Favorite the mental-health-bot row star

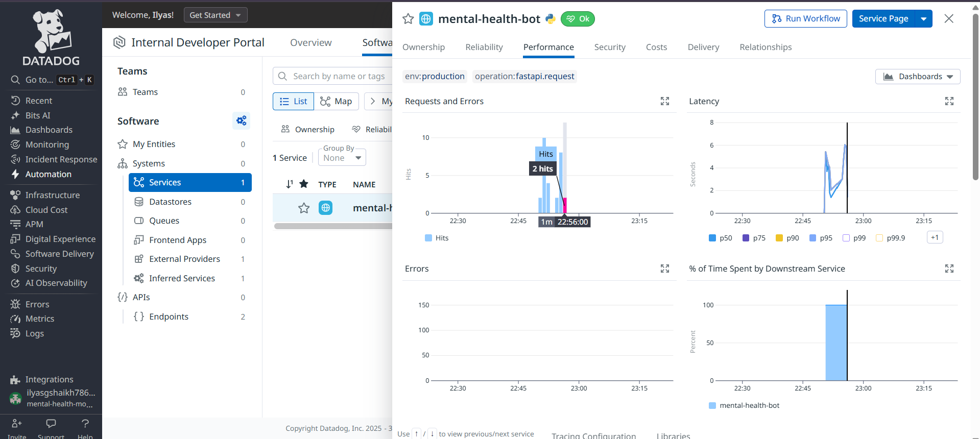coord(304,208)
